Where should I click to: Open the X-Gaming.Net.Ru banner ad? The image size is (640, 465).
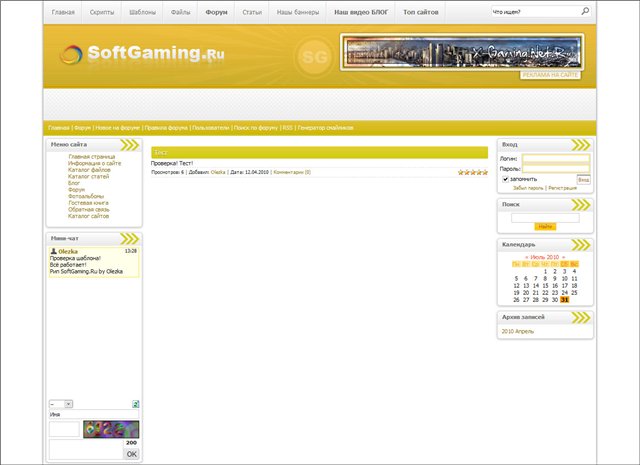pyautogui.click(x=462, y=52)
